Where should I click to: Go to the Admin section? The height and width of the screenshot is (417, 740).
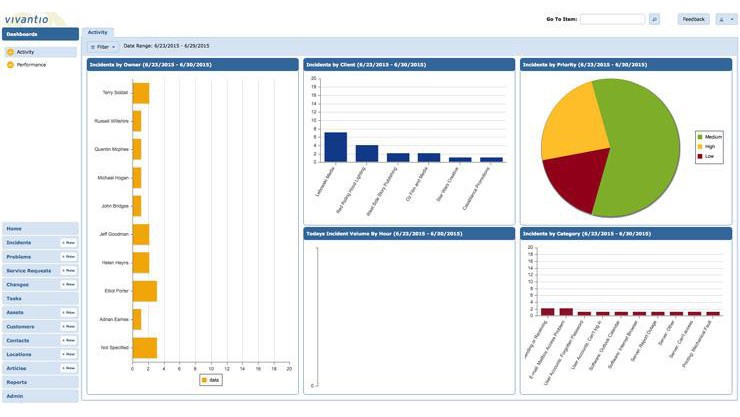click(x=15, y=396)
